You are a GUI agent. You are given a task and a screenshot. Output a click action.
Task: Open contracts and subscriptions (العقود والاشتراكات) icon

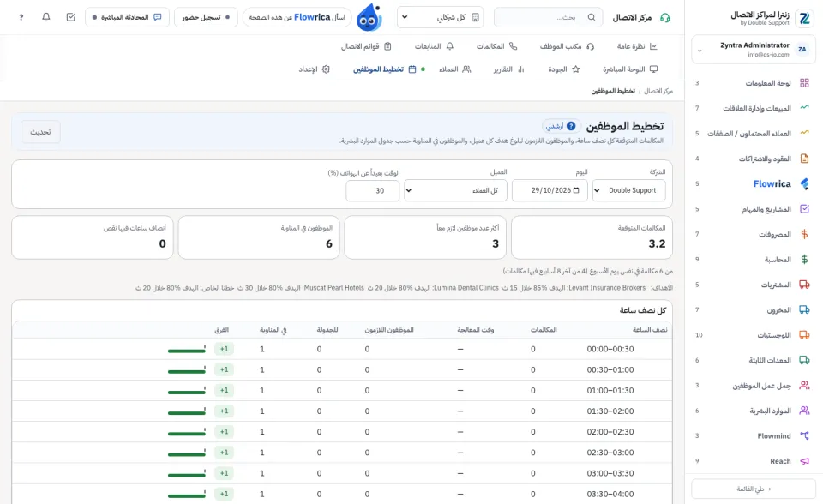(804, 158)
